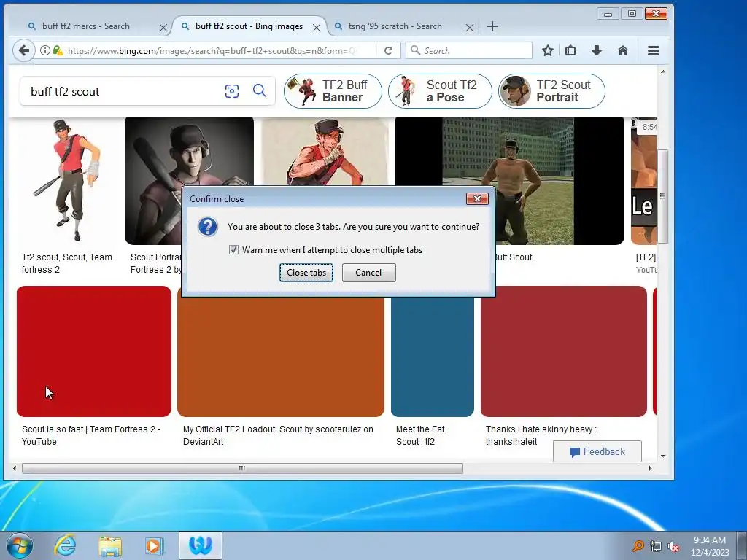
Task: Start Bing visual search camera icon
Action: tap(232, 91)
